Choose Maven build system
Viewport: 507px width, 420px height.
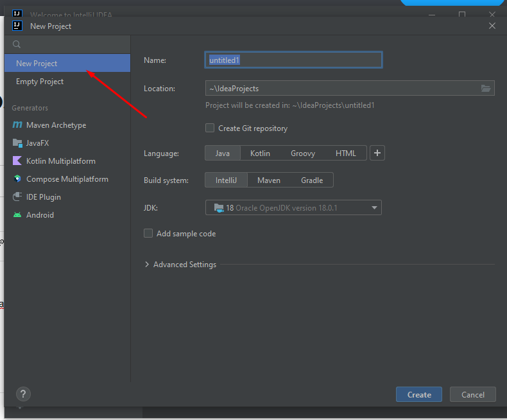coord(269,180)
